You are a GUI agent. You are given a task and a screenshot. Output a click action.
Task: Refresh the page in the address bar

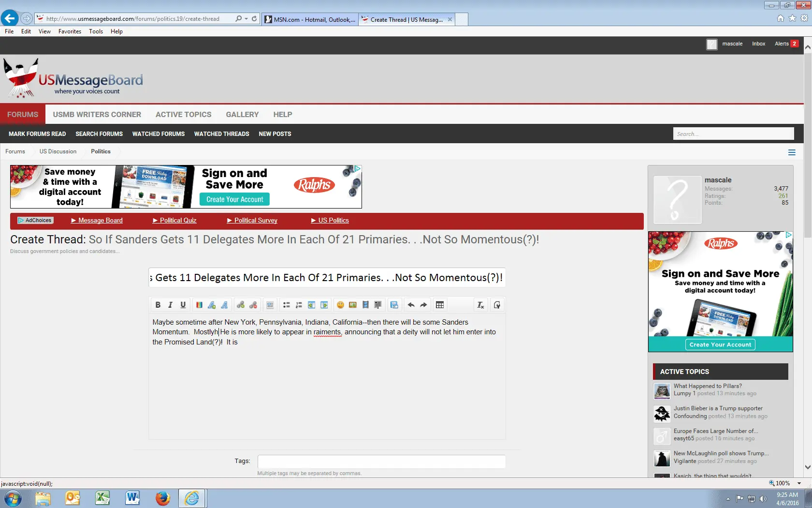[x=254, y=19]
